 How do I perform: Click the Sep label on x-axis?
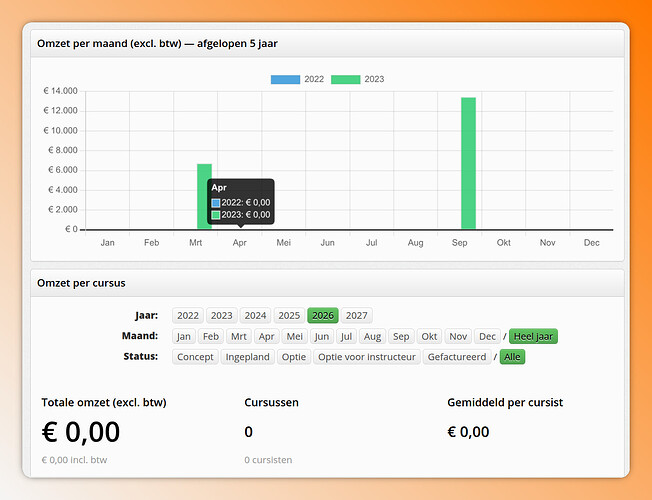click(459, 243)
